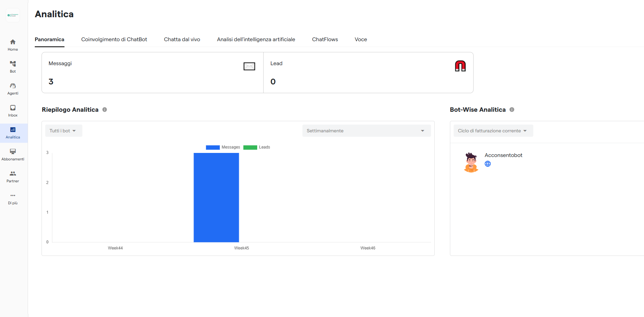Click the blue Week45 messages bar

[216, 197]
